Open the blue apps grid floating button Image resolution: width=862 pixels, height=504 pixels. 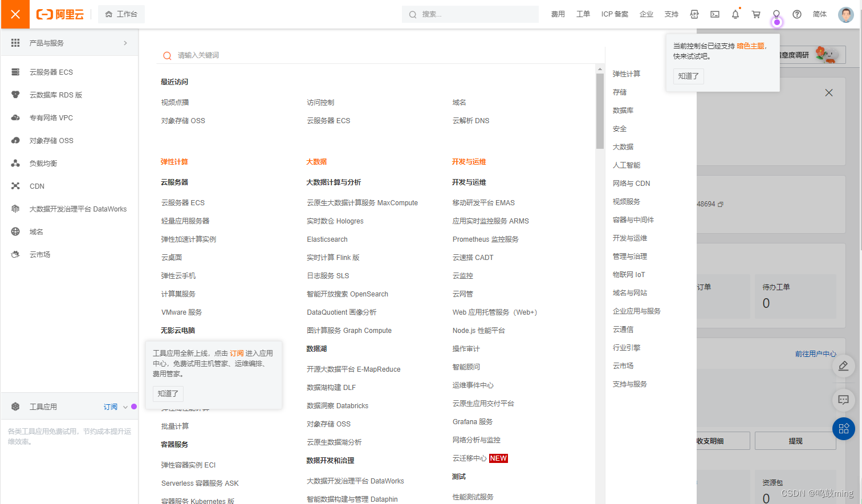[844, 429]
